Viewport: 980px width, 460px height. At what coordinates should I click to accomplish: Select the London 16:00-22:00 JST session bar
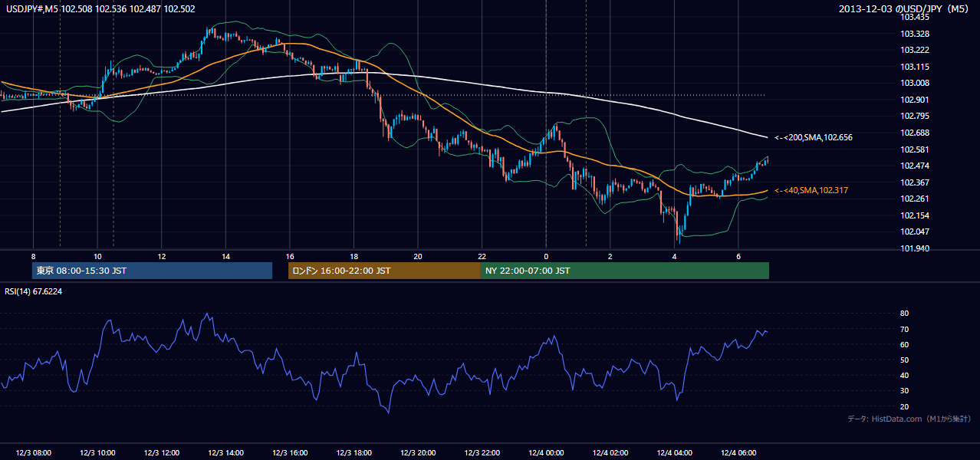384,271
